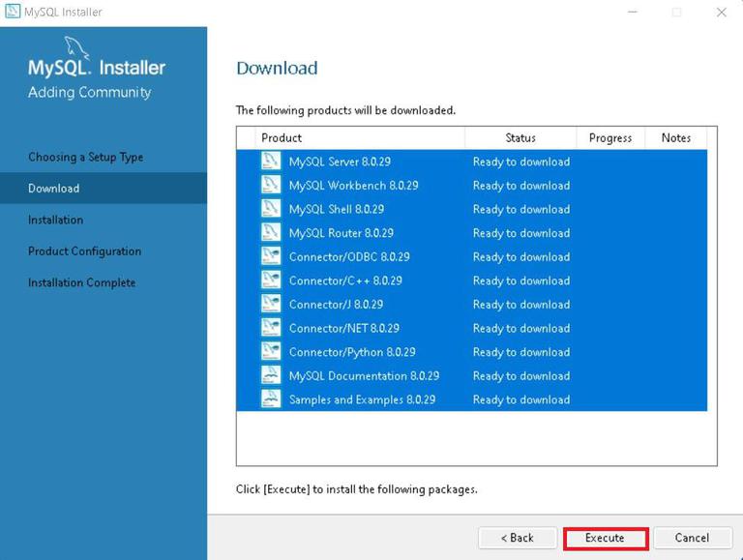The width and height of the screenshot is (743, 560).
Task: Click Connector/C++'s Ready to download status
Action: (521, 280)
